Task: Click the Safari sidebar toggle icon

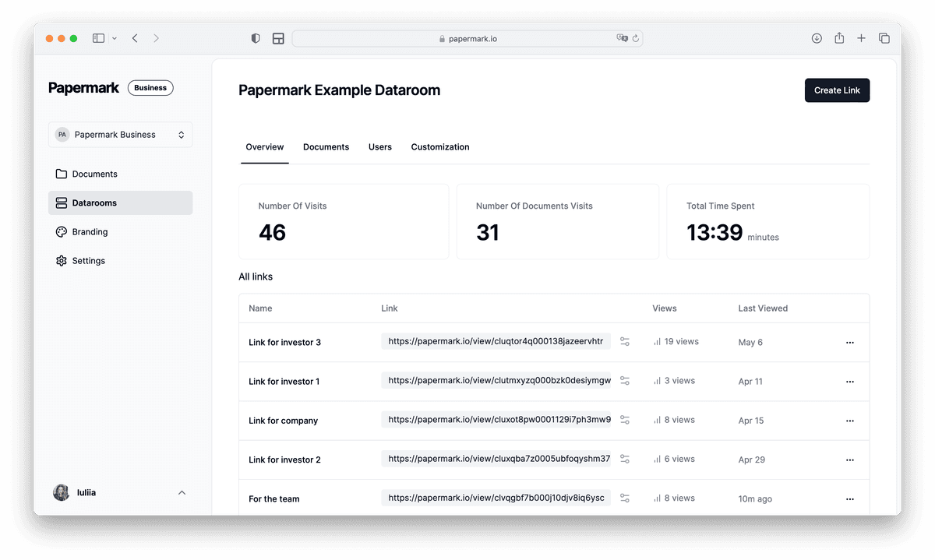Action: point(98,38)
